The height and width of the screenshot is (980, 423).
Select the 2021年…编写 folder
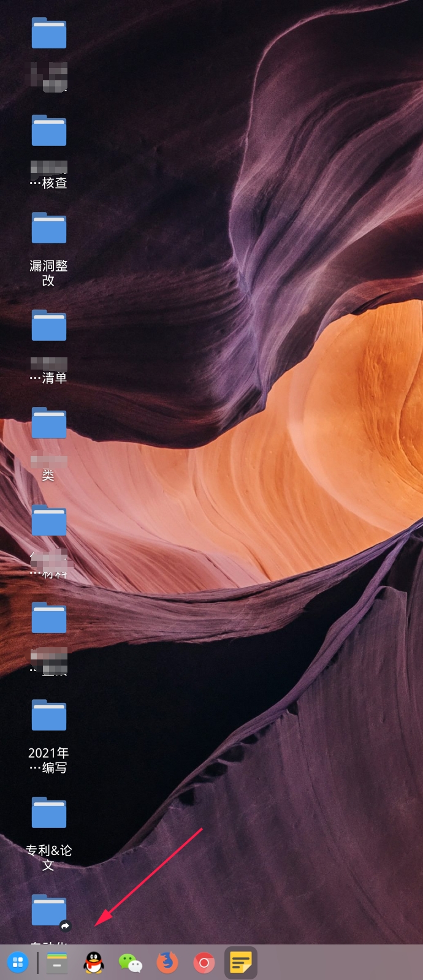pos(49,715)
